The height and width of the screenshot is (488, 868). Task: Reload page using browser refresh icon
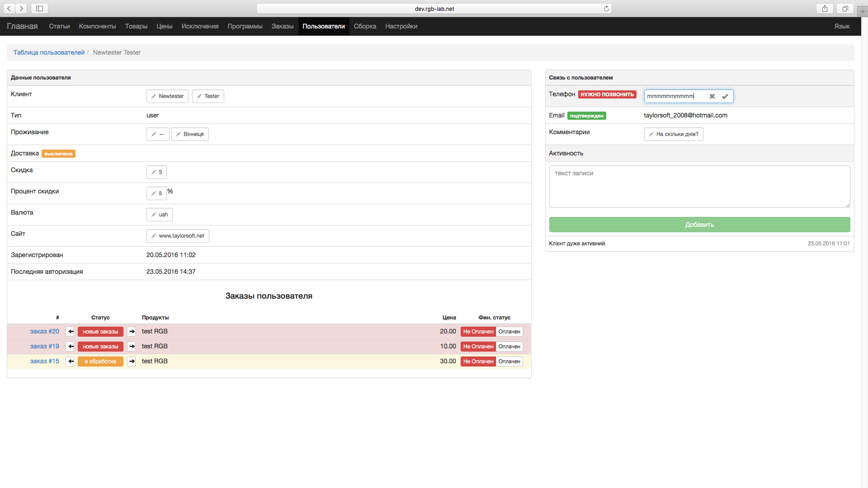[x=606, y=9]
